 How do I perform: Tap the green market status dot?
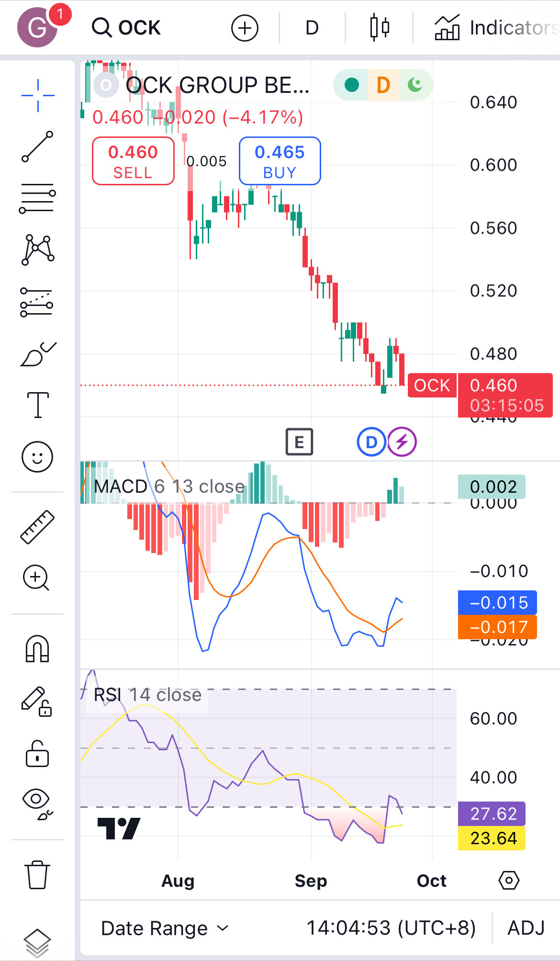tap(352, 85)
